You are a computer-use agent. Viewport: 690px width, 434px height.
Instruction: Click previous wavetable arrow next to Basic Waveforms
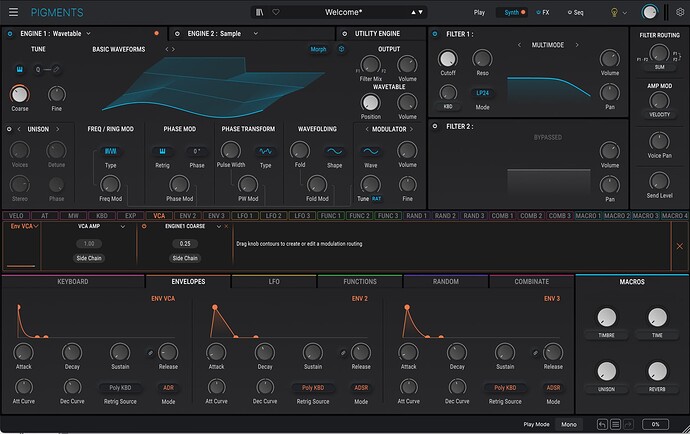tap(167, 49)
